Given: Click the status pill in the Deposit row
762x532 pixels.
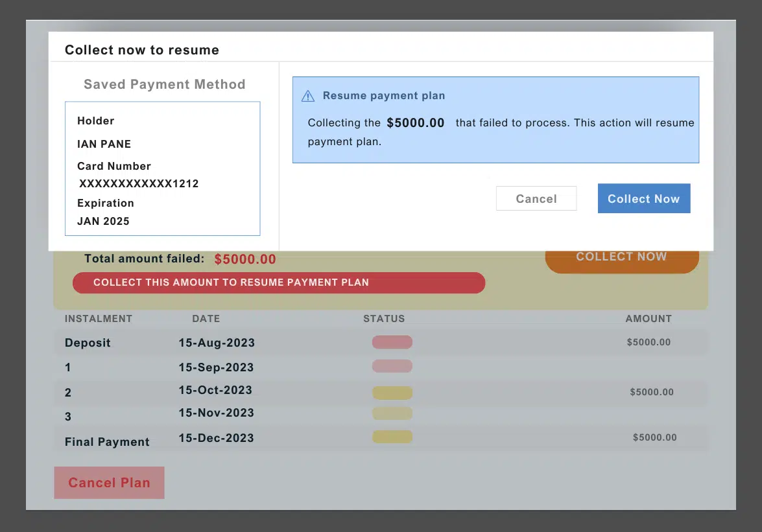Looking at the screenshot, I should (x=392, y=342).
